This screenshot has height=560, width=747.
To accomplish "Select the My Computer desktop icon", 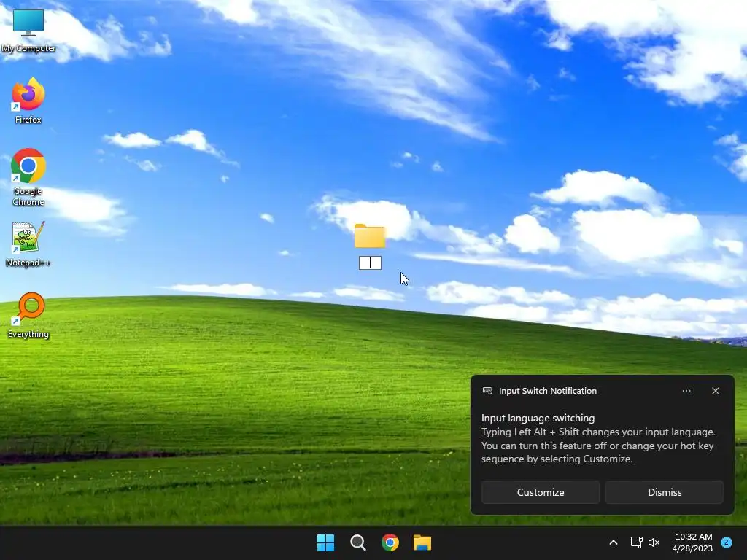I will tap(28, 31).
